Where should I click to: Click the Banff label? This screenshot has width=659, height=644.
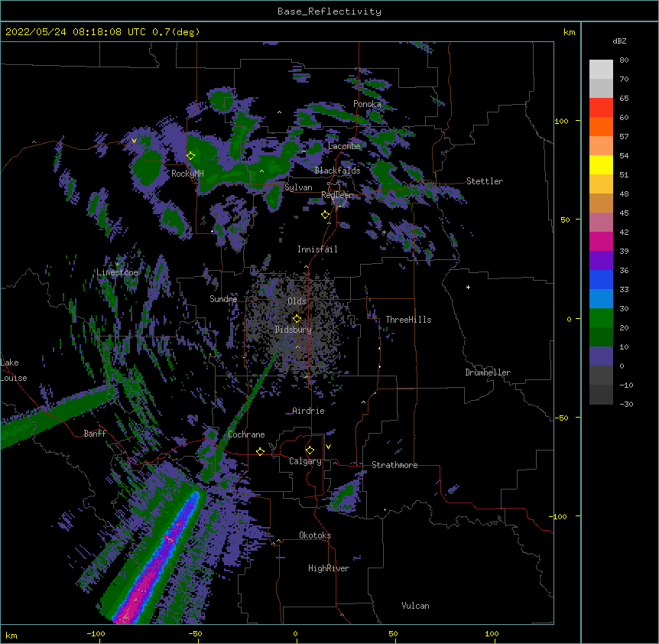pyautogui.click(x=95, y=434)
